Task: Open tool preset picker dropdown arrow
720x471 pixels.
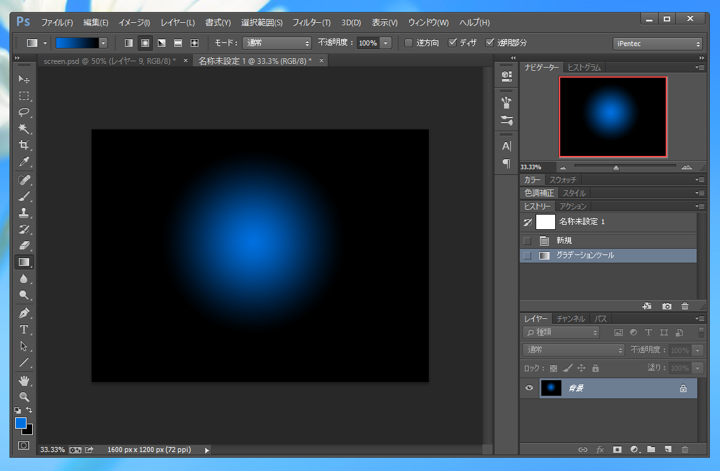Action: point(45,43)
